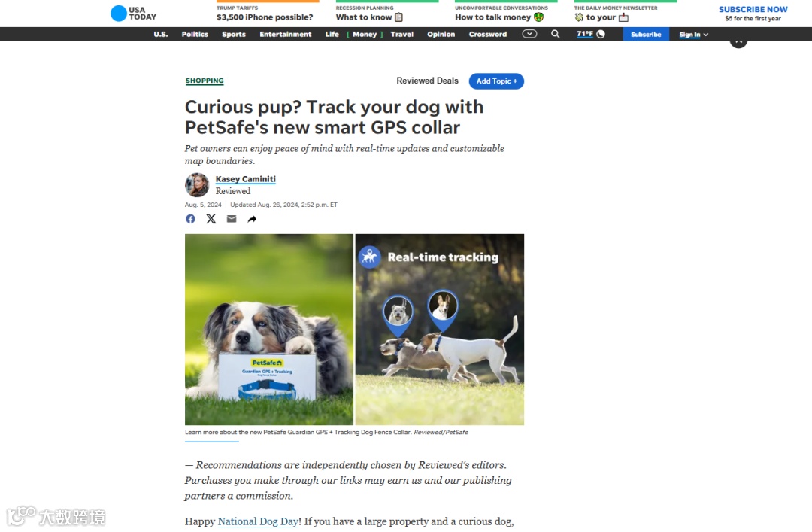Screen dimensions: 812x532
Task: Share article on Facebook
Action: (190, 219)
